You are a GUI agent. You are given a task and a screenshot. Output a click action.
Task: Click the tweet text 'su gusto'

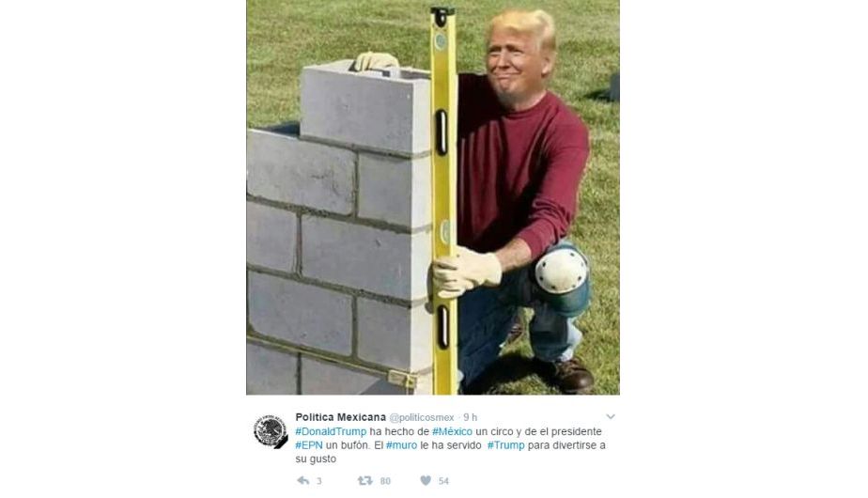(x=316, y=459)
